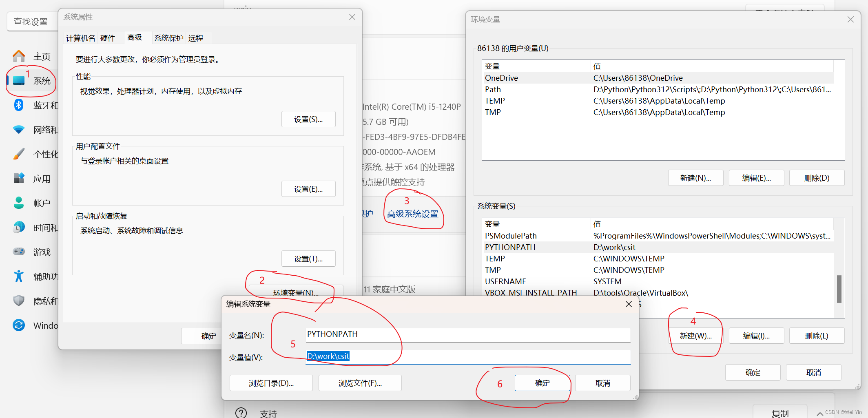Open the privacy shield icon in sidebar
The height and width of the screenshot is (418, 868).
19,301
